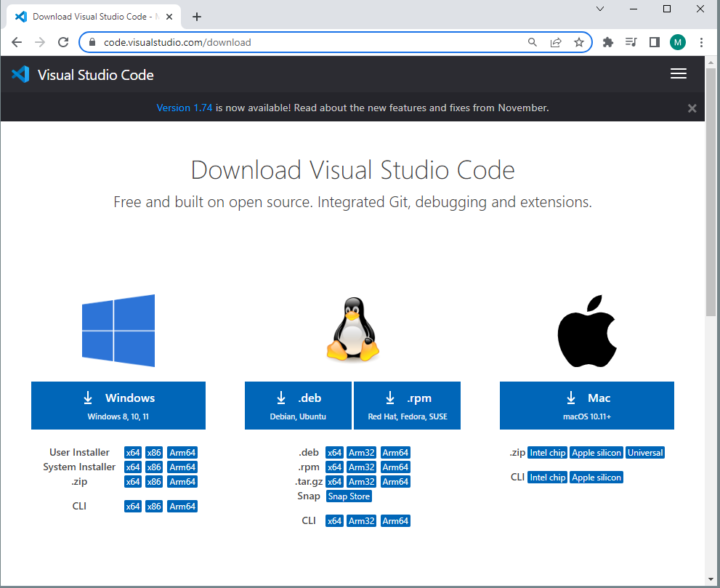Dismiss the version announcement banner
The width and height of the screenshot is (720, 588).
coord(692,108)
